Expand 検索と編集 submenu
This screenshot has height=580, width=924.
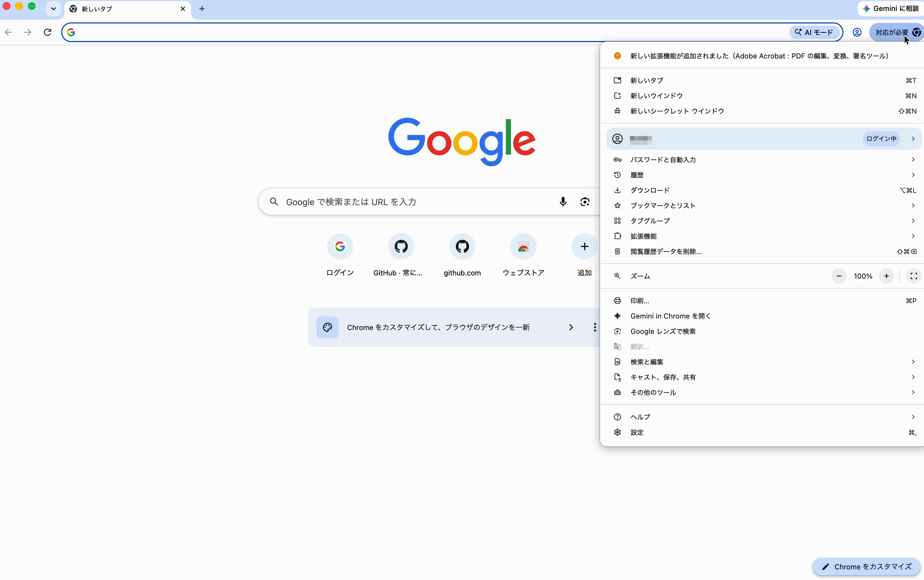tap(762, 362)
